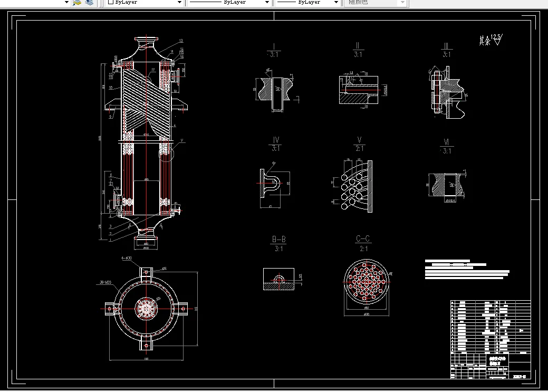Select the section label B-B

(279, 239)
